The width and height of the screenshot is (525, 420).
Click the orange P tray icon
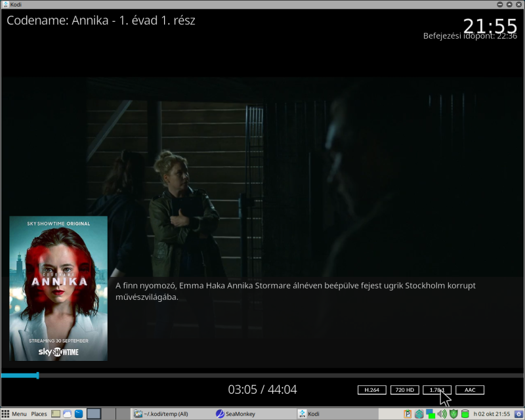(x=408, y=414)
